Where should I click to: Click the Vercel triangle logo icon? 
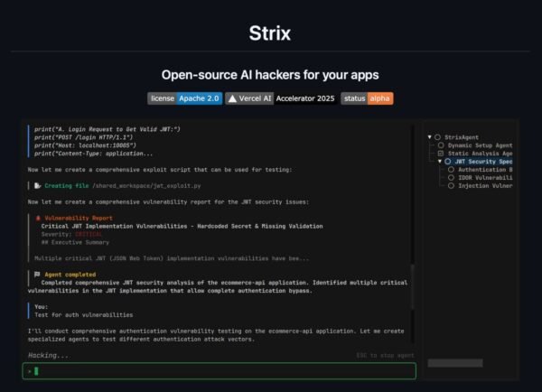click(x=233, y=98)
